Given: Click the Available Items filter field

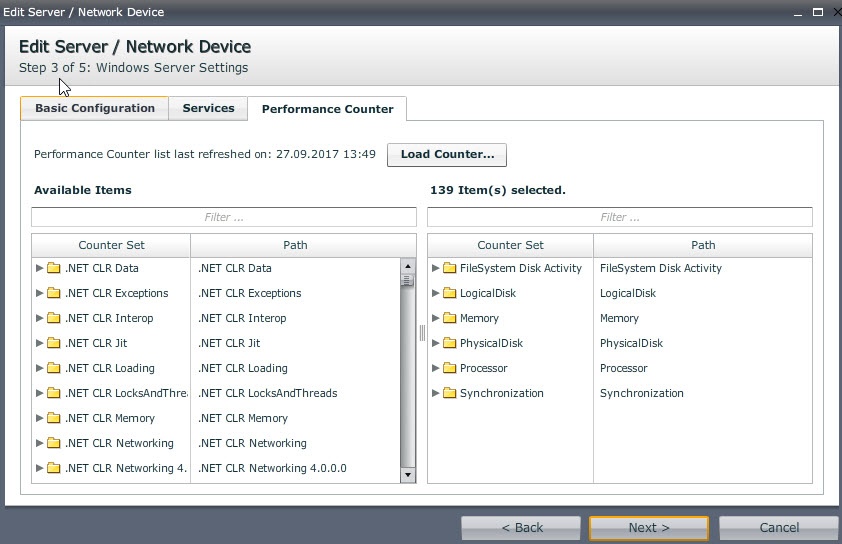Looking at the screenshot, I should (x=223, y=217).
